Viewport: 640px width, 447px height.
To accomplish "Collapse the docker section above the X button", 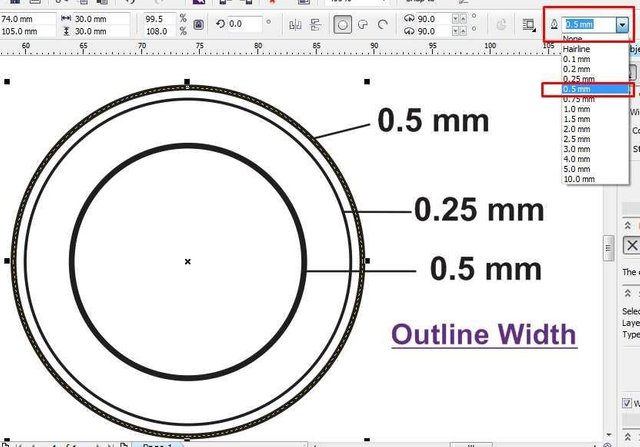I will 628,225.
